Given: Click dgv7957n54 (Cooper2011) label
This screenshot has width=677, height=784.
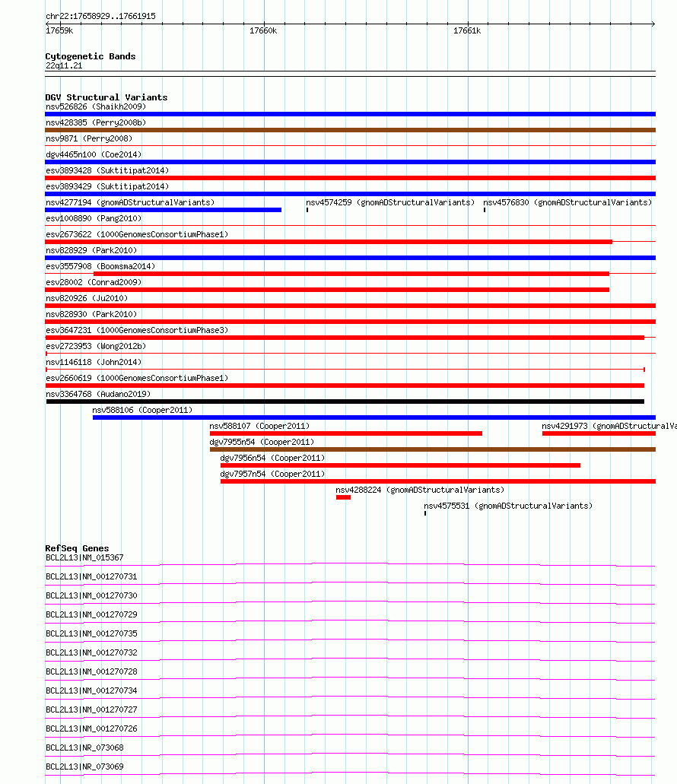Looking at the screenshot, I should click(272, 475).
